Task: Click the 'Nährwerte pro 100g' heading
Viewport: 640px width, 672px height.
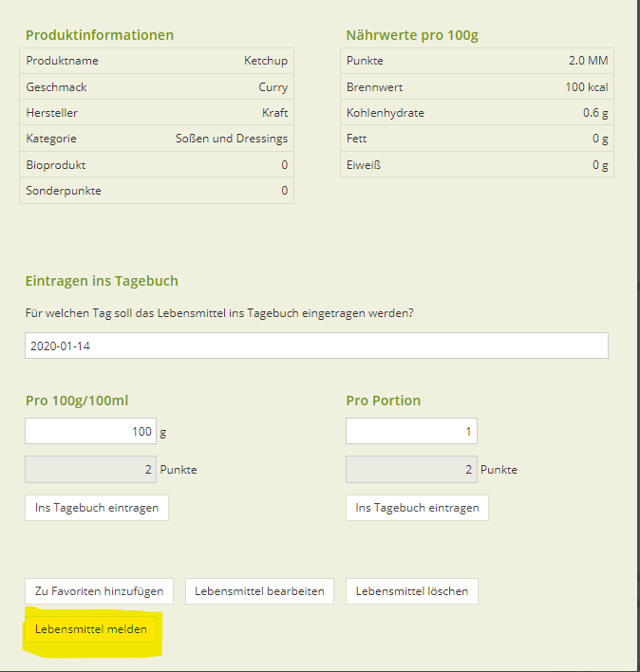Action: (412, 35)
